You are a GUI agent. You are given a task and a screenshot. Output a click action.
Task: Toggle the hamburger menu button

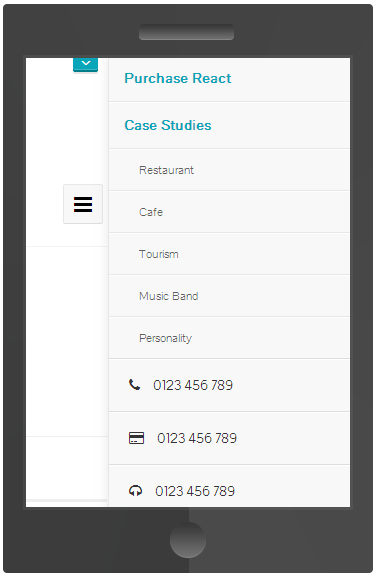click(x=83, y=204)
